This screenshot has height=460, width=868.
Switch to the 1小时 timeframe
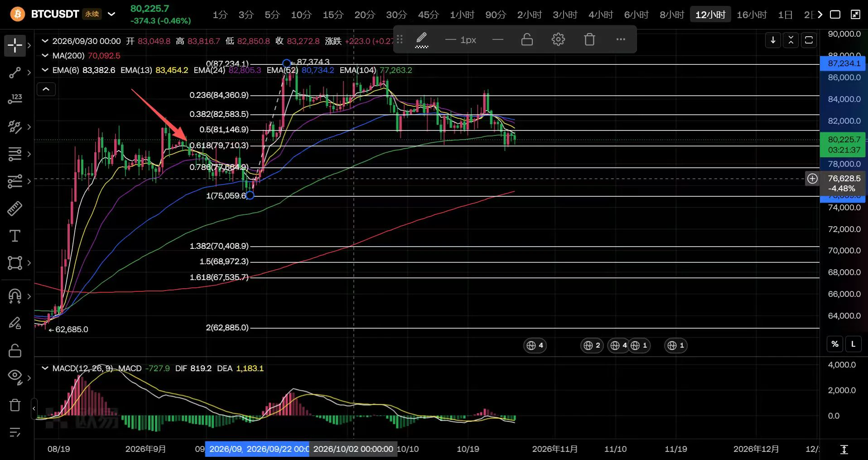462,15
